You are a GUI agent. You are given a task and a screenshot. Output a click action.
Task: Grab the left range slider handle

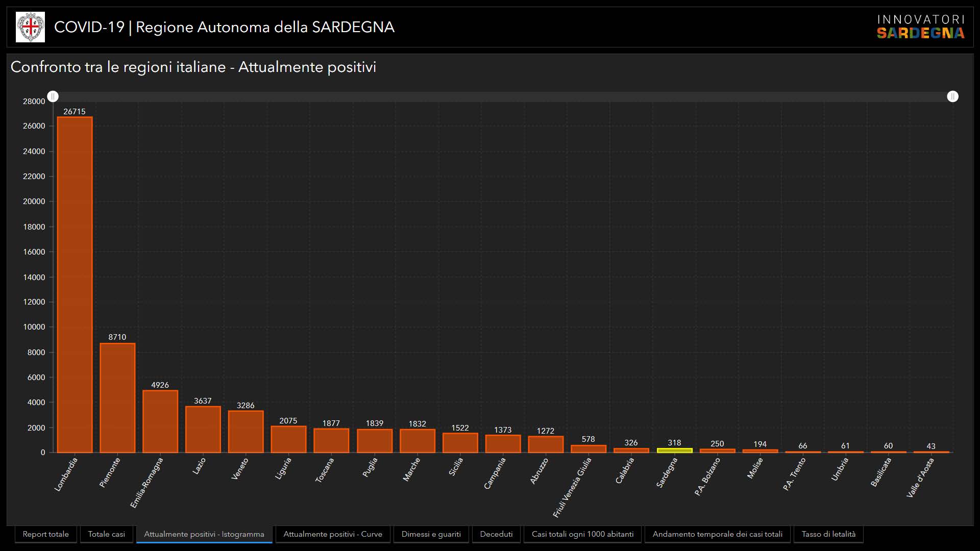point(53,96)
